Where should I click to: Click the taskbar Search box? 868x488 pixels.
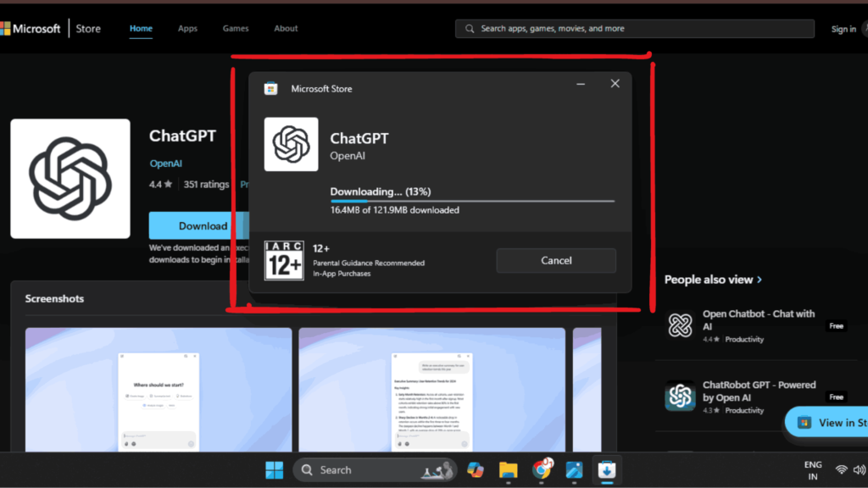[375, 469]
